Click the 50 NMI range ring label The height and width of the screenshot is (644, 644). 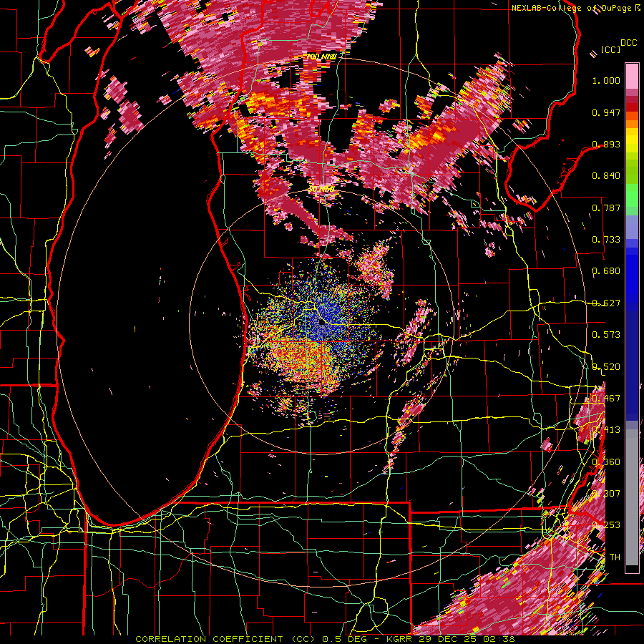pos(321,190)
